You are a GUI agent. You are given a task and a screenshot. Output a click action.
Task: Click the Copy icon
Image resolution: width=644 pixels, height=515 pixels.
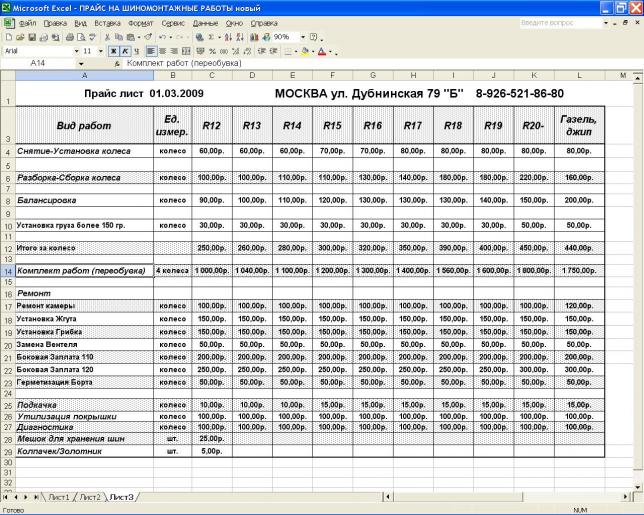click(x=119, y=37)
